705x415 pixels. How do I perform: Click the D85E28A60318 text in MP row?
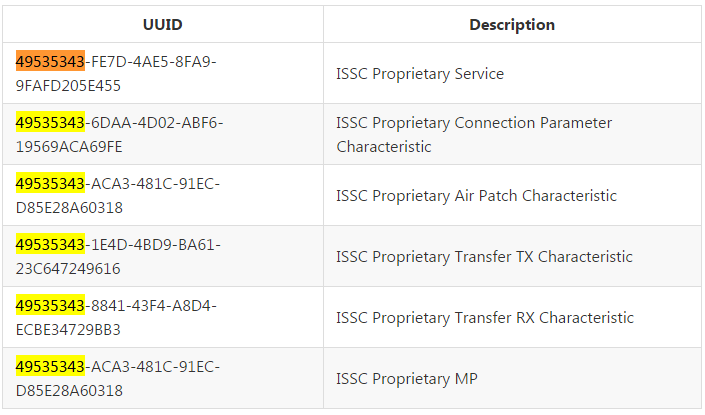[x=70, y=391]
